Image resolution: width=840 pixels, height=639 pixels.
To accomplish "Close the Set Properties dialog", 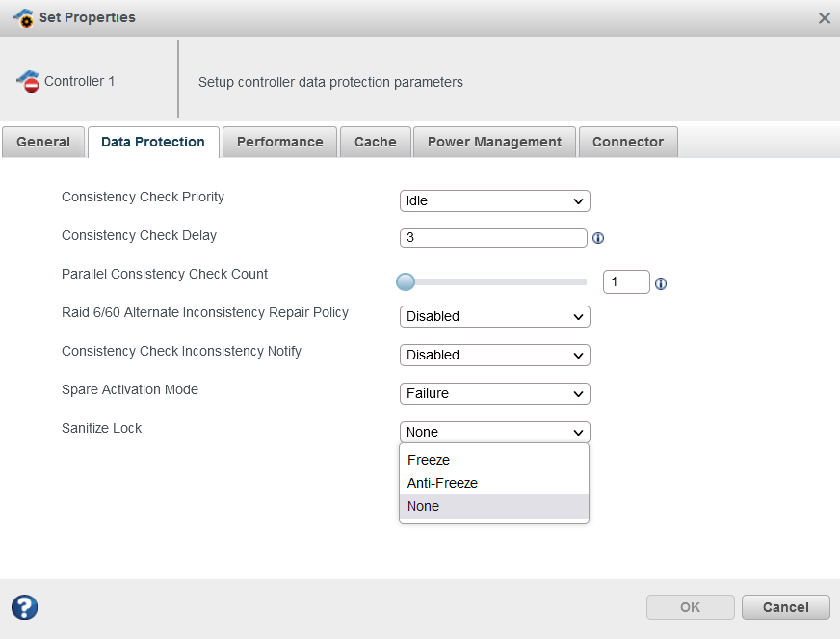I will coord(824,18).
